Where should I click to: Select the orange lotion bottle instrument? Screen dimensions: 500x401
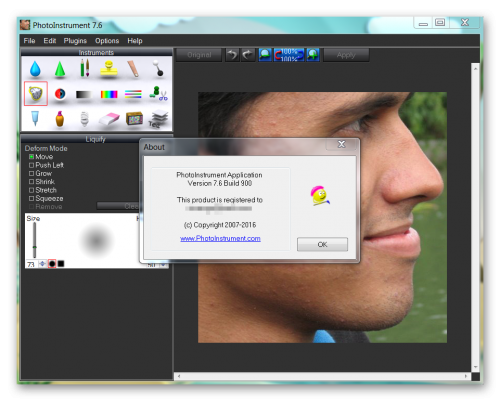pyautogui.click(x=60, y=119)
